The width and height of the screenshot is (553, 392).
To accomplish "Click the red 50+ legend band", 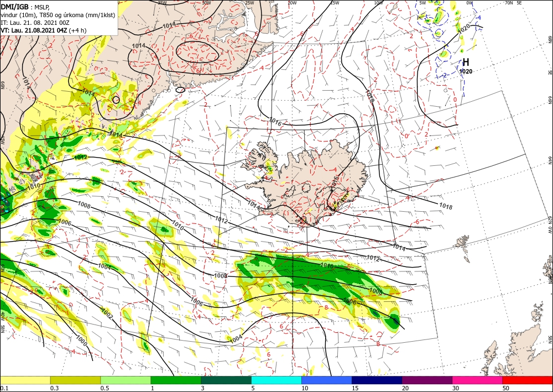I will pyautogui.click(x=528, y=380).
